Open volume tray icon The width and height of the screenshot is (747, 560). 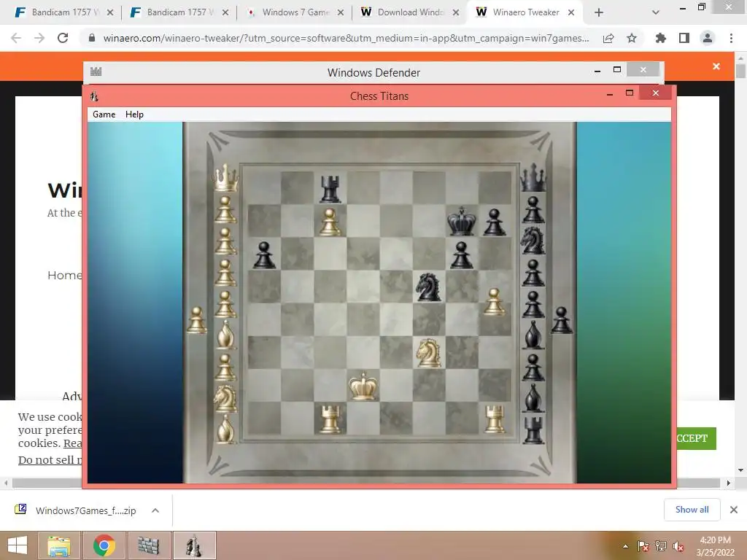coord(678,546)
